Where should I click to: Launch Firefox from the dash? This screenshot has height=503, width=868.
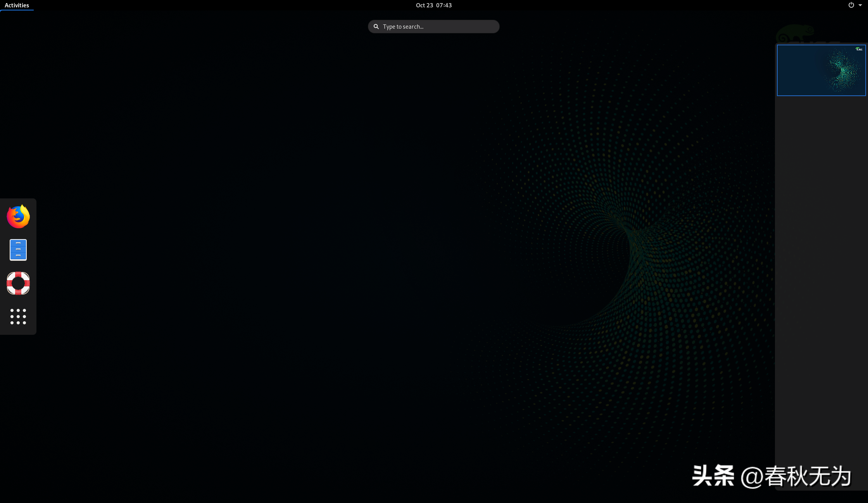point(18,217)
